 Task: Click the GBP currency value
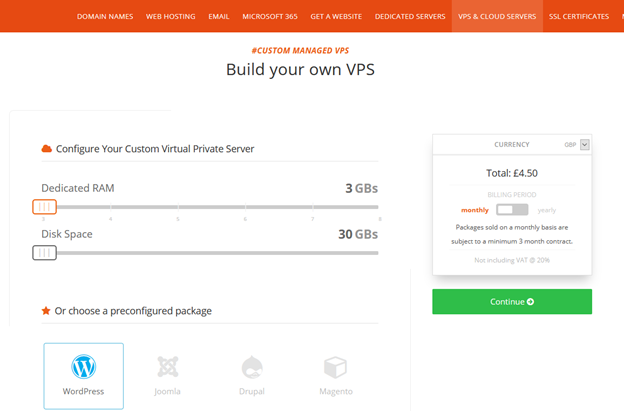pos(570,145)
